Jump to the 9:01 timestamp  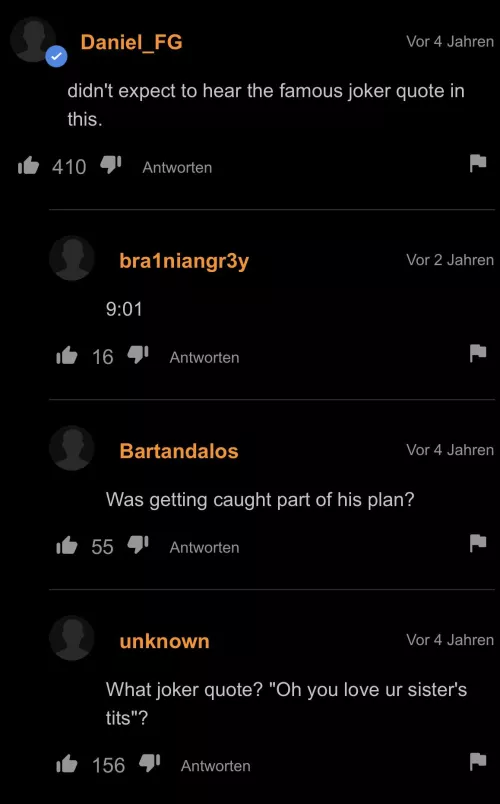click(x=124, y=309)
